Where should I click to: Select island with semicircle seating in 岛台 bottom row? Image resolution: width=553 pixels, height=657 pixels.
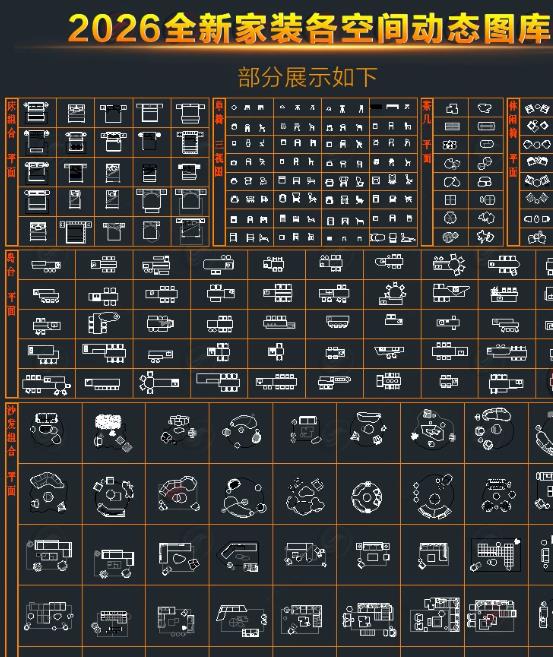159,383
